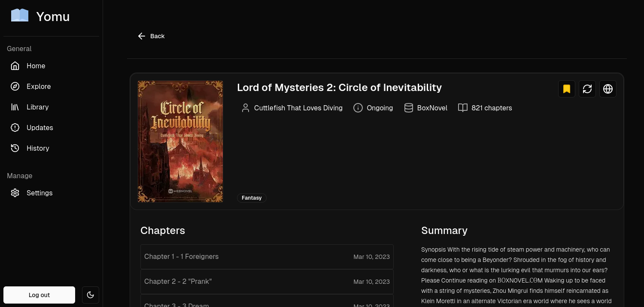Image resolution: width=644 pixels, height=307 pixels.
Task: Click the Log out button
Action: coord(39,295)
